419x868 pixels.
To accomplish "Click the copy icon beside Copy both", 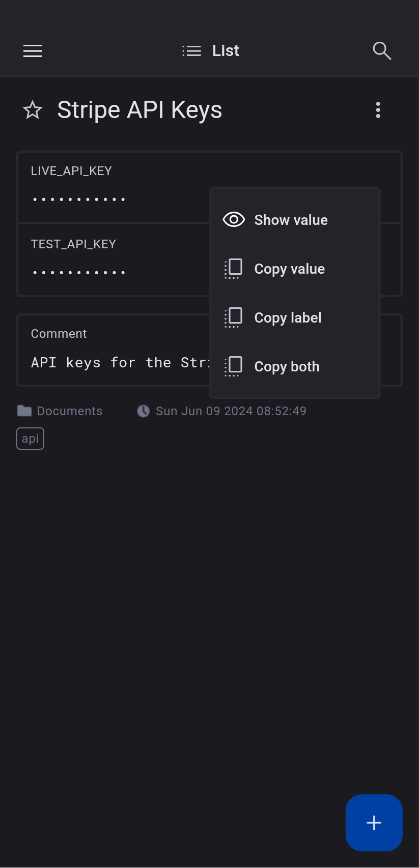I will 234,366.
